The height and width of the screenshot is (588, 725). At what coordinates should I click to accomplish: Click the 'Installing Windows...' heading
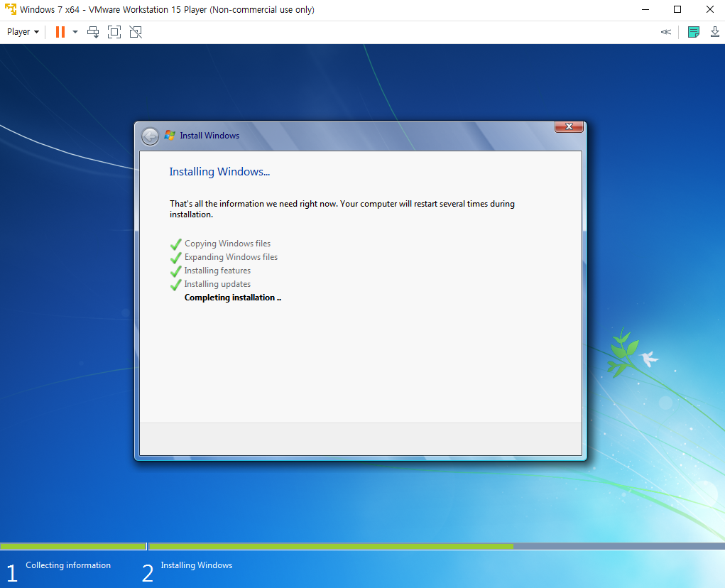[219, 172]
